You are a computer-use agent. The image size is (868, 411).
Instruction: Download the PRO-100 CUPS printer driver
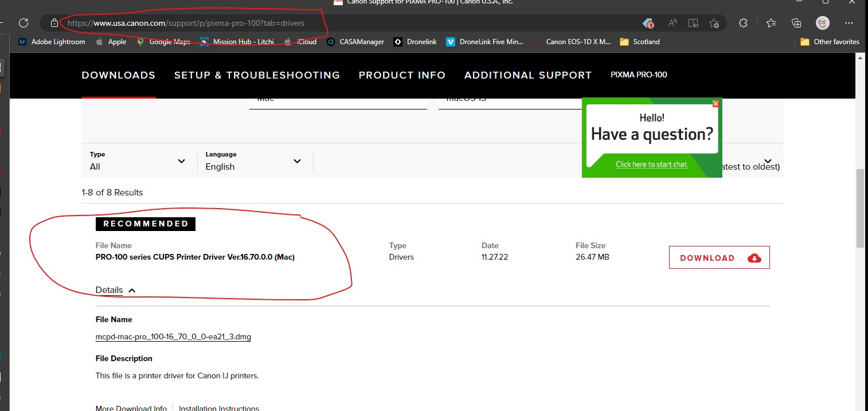click(x=719, y=258)
